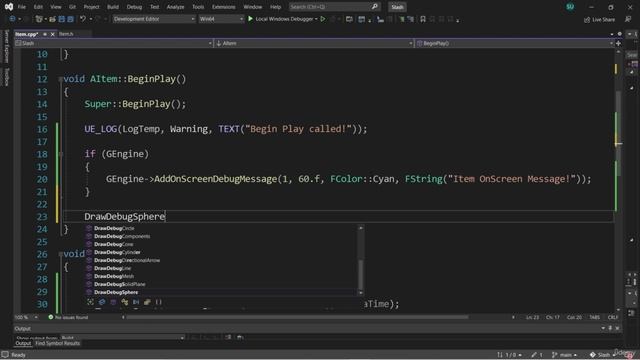Image resolution: width=640 pixels, height=360 pixels.
Task: Switch to the Output bottom tab
Action: 23,344
